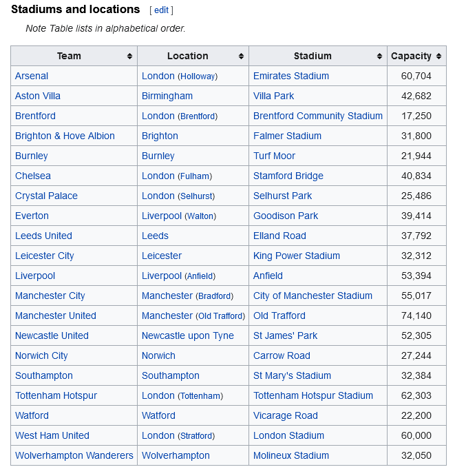This screenshot has height=476, width=455.
Task: Open the Holloway location link
Action: tap(198, 76)
